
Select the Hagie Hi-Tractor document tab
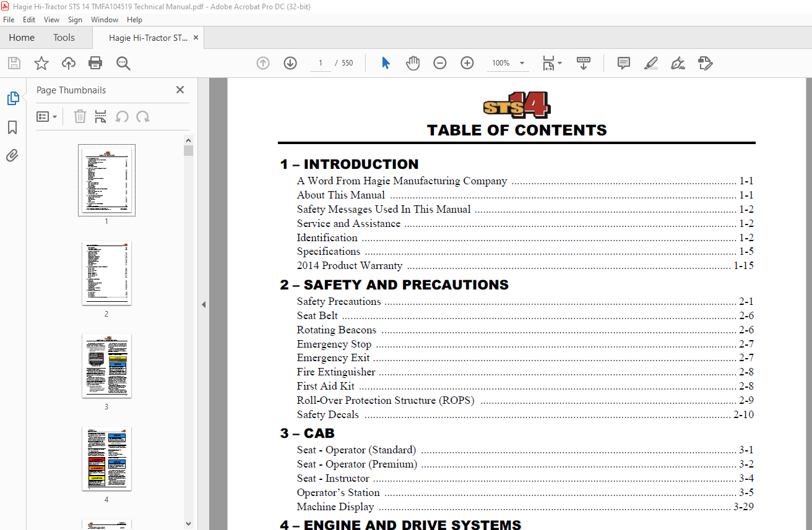coord(149,38)
